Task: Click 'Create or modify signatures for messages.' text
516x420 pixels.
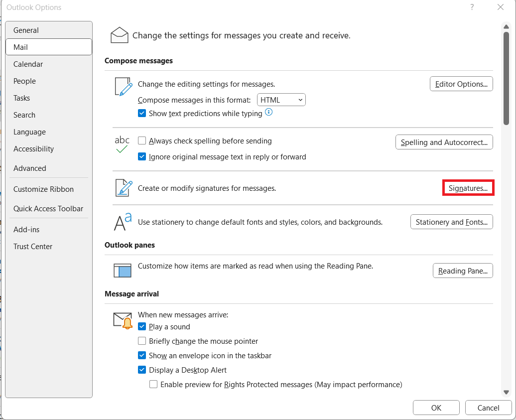Action: point(207,188)
